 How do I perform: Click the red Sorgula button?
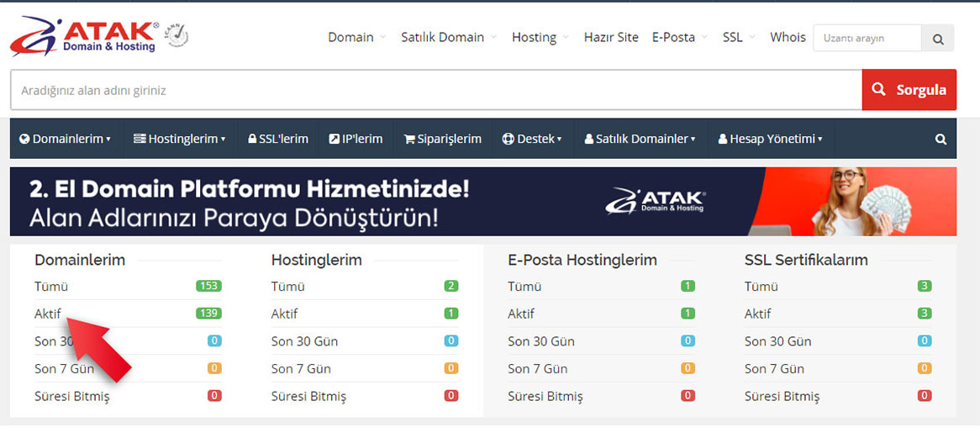909,89
